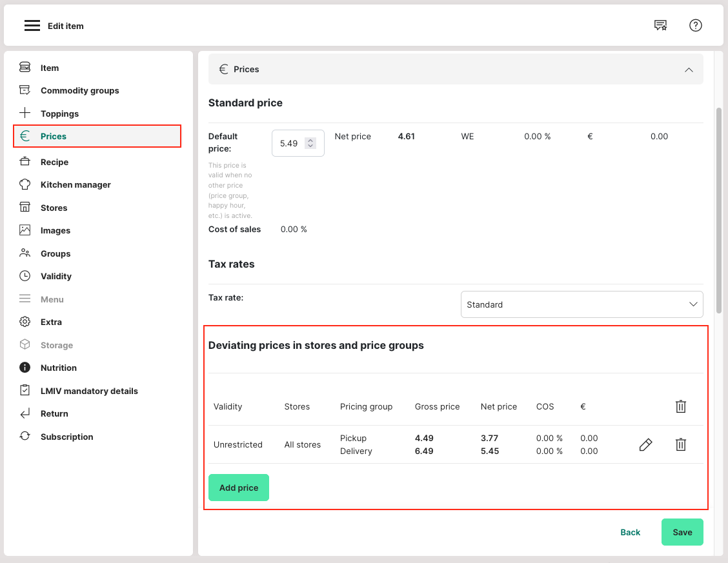728x563 pixels.
Task: Click the vertical scrollbar on the right
Action: click(x=720, y=193)
